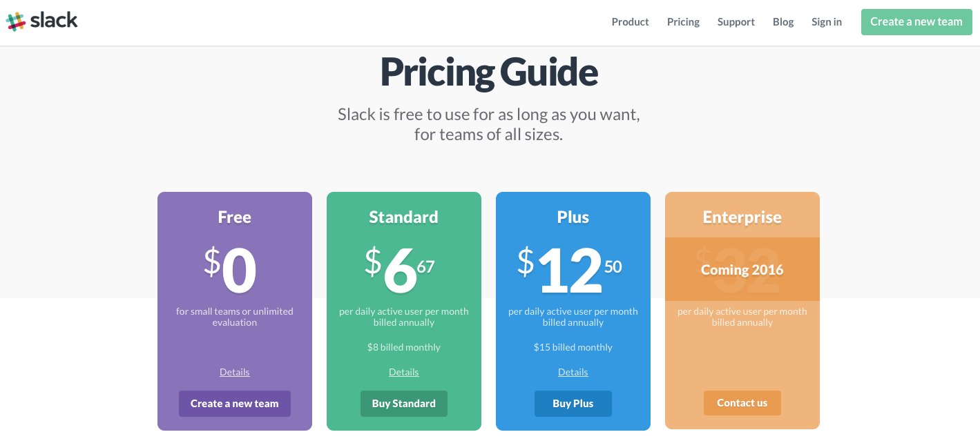Click Create a new team in Free card
The height and width of the screenshot is (441, 980).
coord(235,404)
